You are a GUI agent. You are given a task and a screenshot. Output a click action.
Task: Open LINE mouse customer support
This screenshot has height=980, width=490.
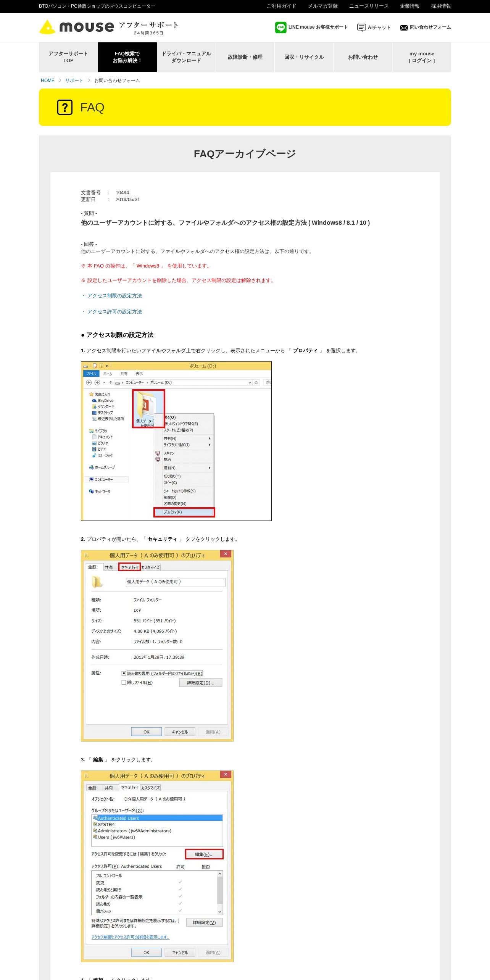(311, 27)
